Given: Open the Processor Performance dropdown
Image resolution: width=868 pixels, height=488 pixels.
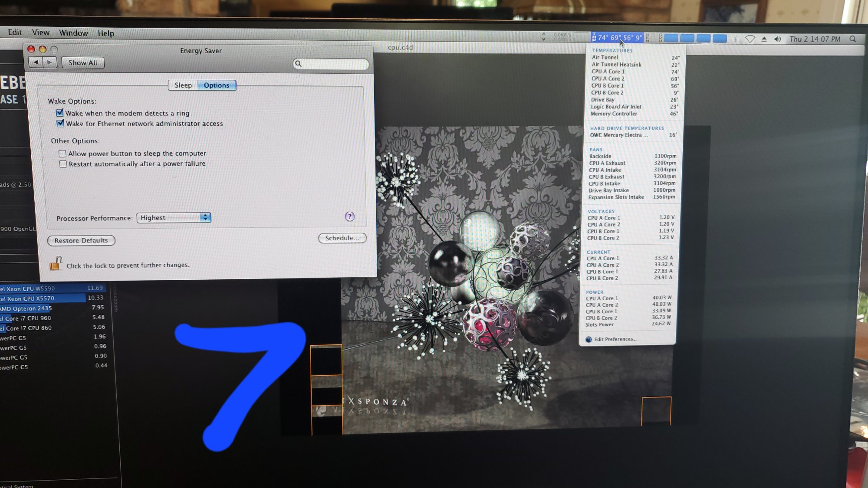Looking at the screenshot, I should pos(174,217).
